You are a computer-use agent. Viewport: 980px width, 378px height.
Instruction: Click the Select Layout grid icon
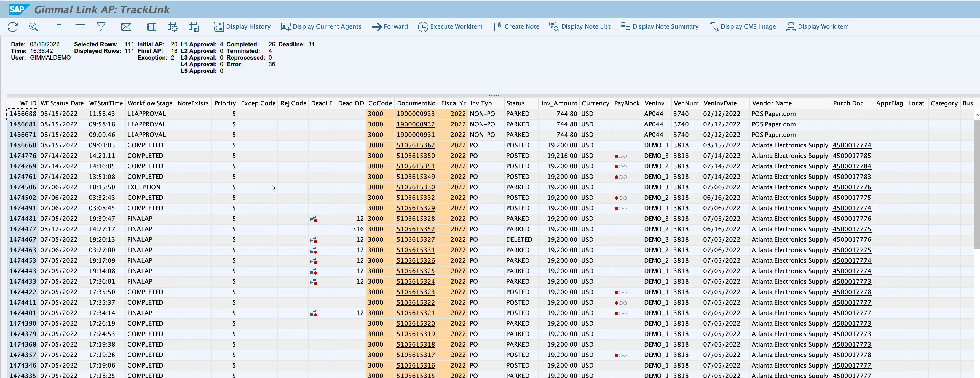click(x=152, y=27)
